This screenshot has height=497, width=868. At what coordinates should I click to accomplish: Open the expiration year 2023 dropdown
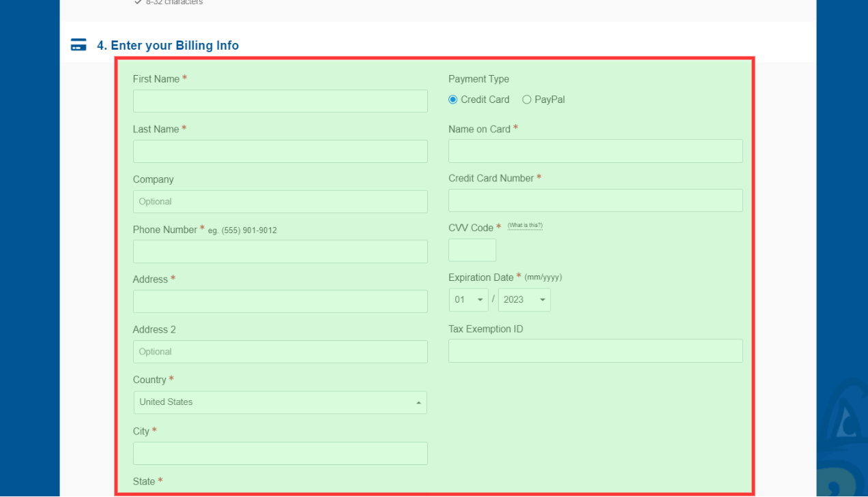coord(524,300)
